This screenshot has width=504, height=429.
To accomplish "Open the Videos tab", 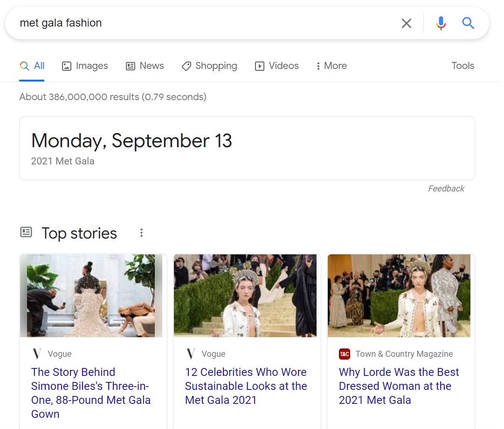I will pyautogui.click(x=277, y=66).
